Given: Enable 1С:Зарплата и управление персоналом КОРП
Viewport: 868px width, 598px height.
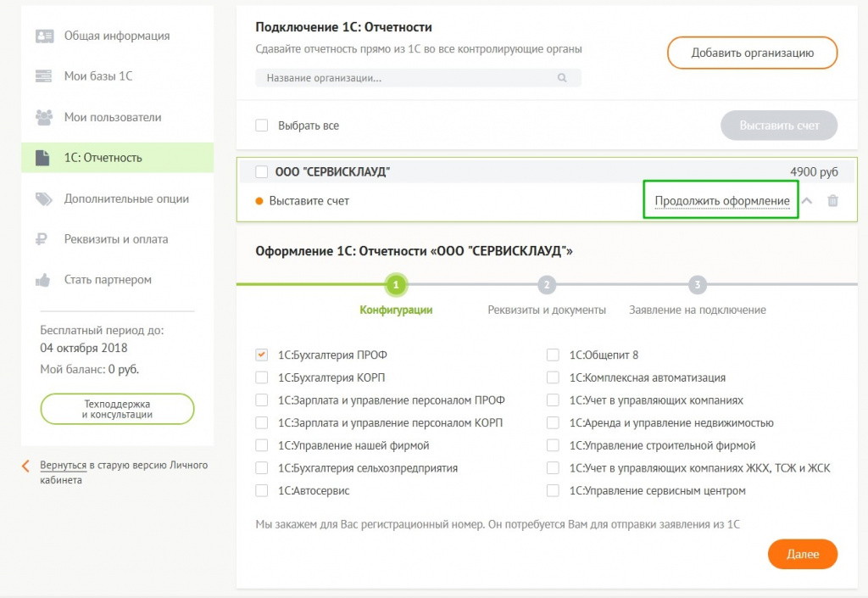Looking at the screenshot, I should click(262, 423).
